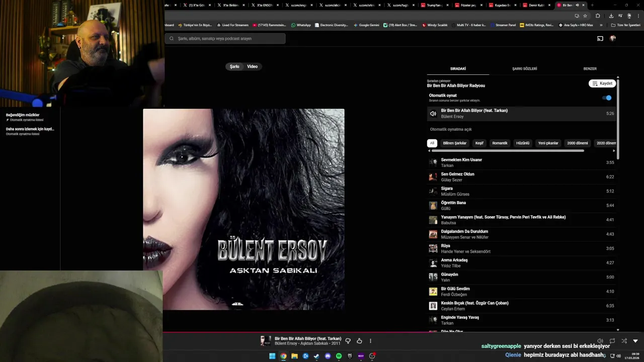Image resolution: width=644 pixels, height=362 pixels.
Task: Toggle shuffle in the player bar
Action: 624,341
